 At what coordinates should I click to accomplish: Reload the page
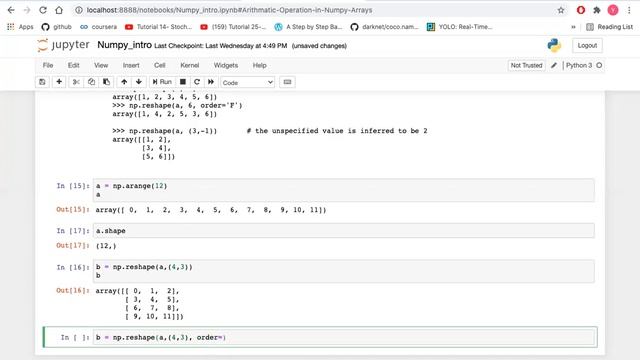click(43, 10)
